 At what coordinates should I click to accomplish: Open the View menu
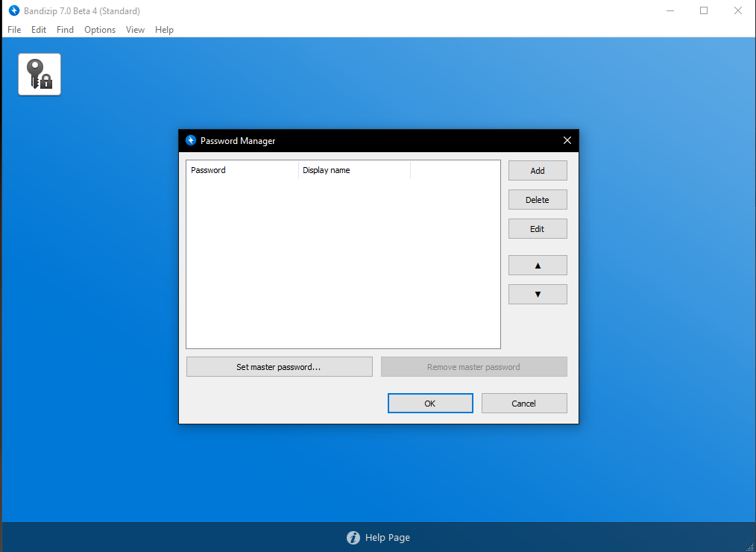[135, 29]
